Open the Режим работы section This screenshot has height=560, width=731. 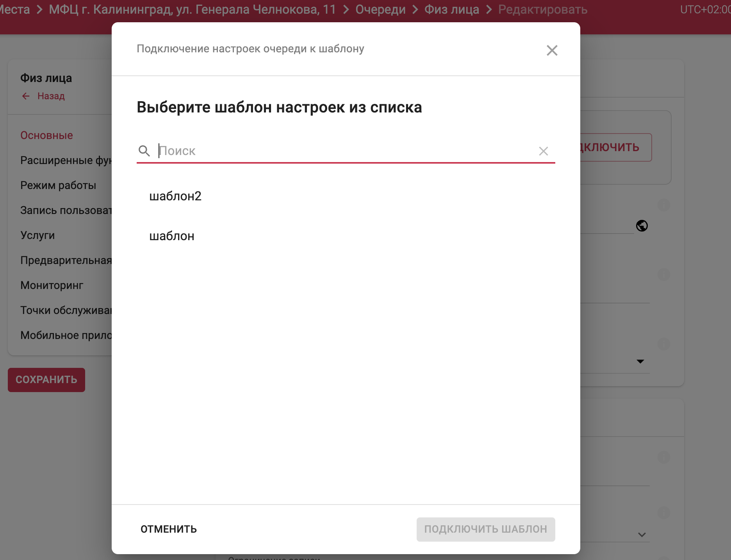coord(58,185)
